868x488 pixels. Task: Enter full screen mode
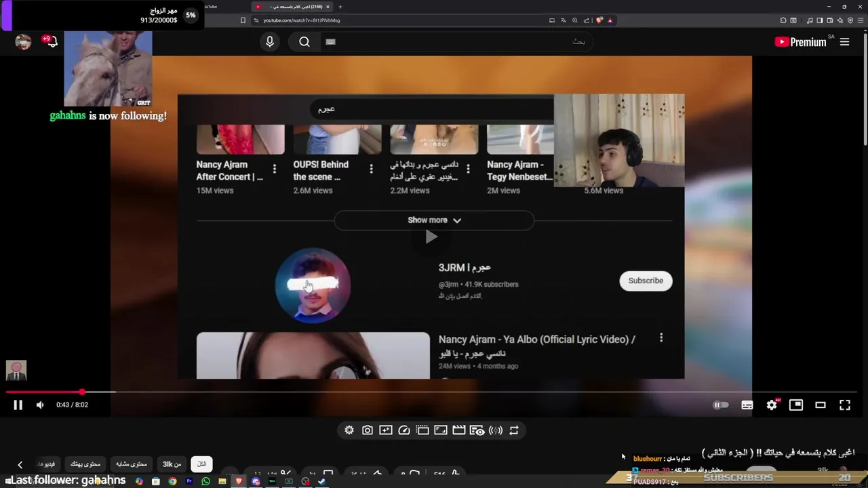point(845,405)
